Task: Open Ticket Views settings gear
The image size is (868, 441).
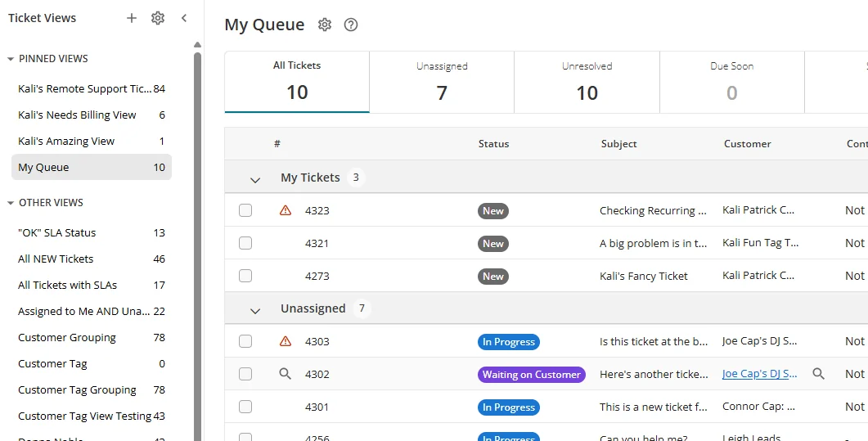Action: [158, 18]
